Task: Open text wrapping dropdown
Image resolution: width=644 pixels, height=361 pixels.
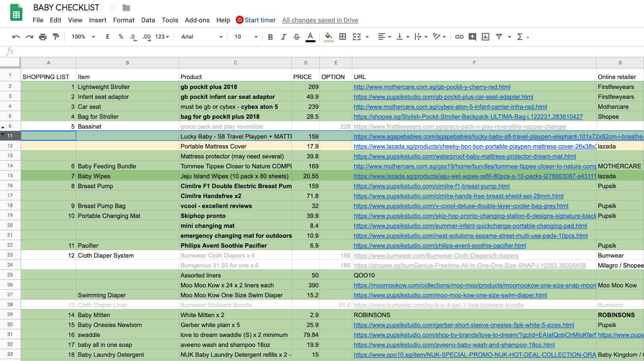Action: (x=421, y=37)
